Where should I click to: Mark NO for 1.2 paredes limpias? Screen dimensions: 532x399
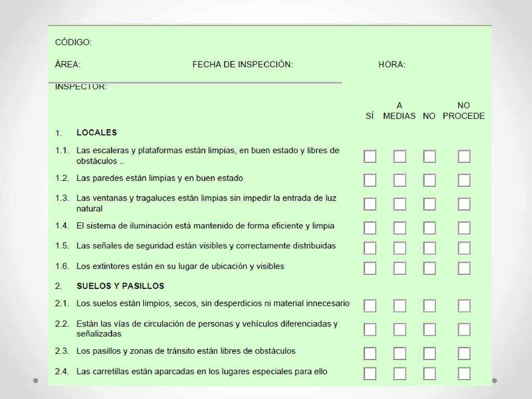(x=430, y=180)
